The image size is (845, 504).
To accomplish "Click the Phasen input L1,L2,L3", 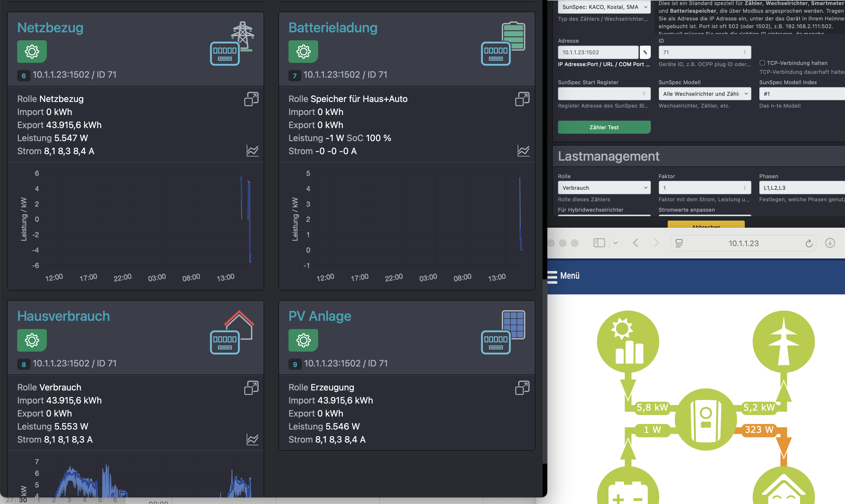I will click(802, 188).
